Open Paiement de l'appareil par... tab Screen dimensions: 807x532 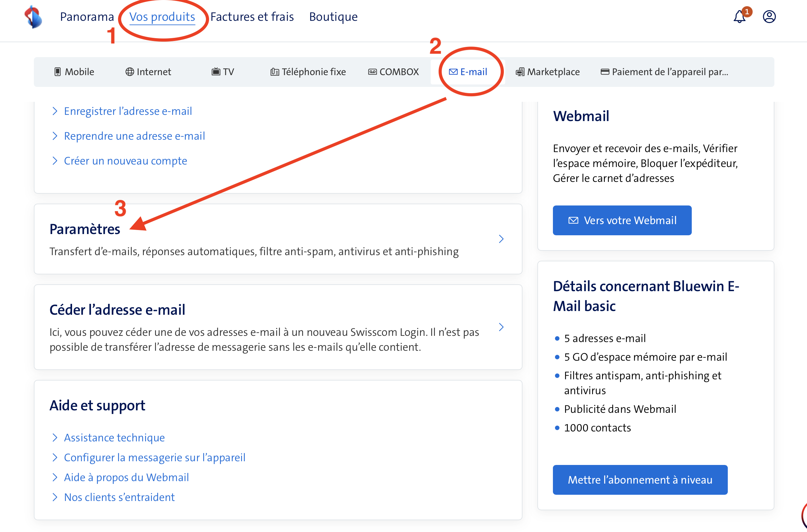coord(664,72)
